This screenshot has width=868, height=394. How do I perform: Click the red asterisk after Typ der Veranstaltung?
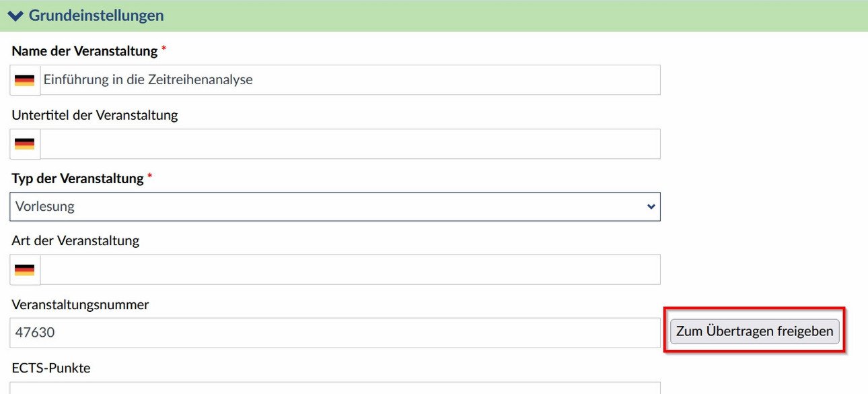click(x=150, y=177)
